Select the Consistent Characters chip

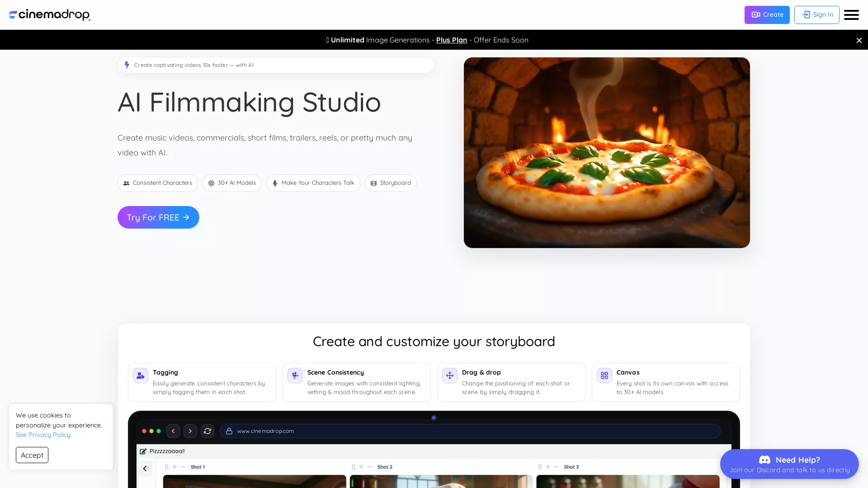(158, 183)
